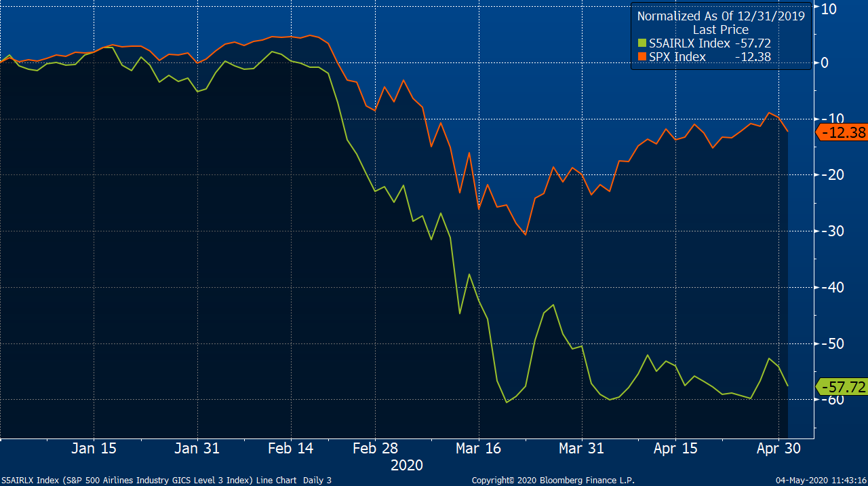Click the orange SPX Index legend swatch
Image resolution: width=868 pixels, height=486 pixels.
(x=642, y=57)
